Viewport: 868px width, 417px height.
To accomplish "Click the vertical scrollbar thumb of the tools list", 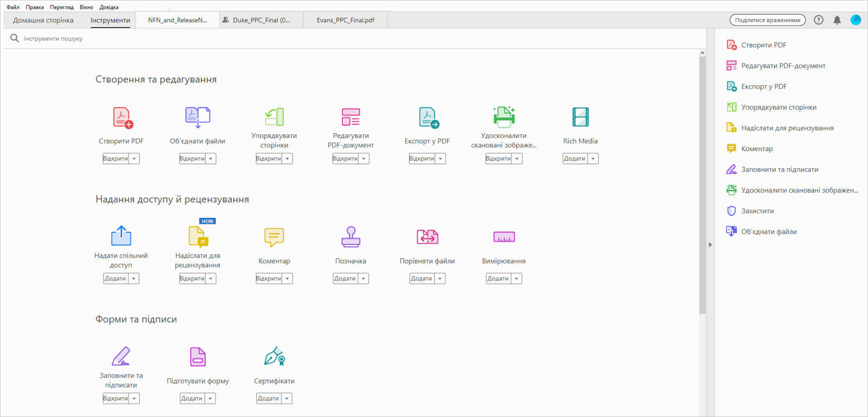I will point(703,185).
